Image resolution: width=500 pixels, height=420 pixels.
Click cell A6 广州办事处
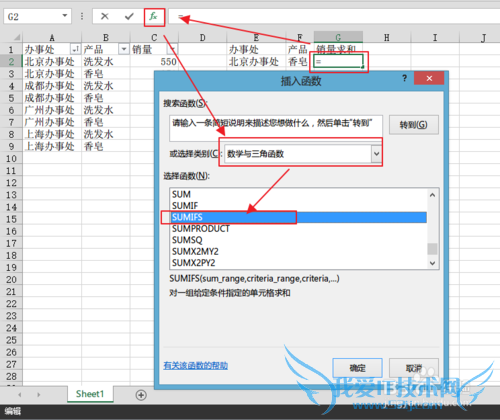(x=52, y=110)
